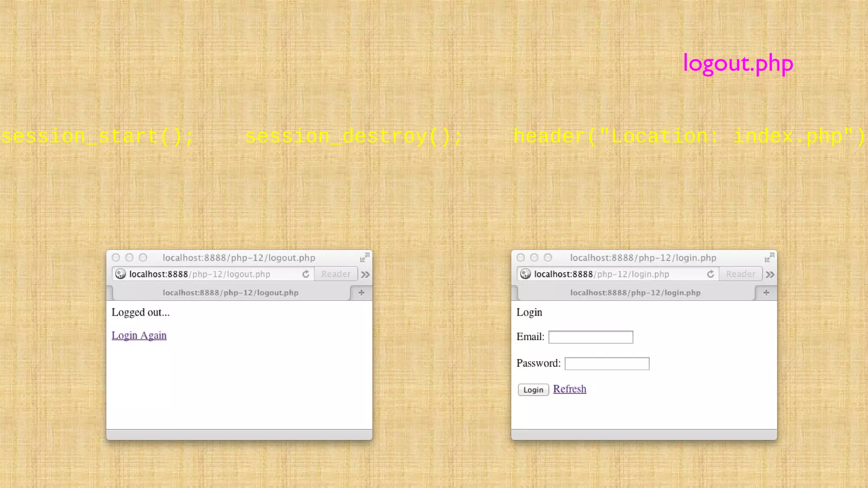This screenshot has width=868, height=488.
Task: Click the session_start(); code text
Action: pos(97,136)
